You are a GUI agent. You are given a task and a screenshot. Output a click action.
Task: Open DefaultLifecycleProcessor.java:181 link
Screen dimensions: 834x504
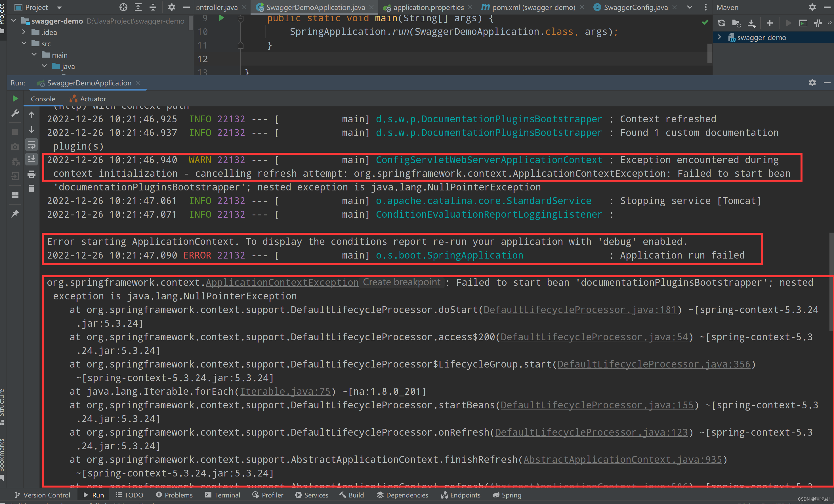point(581,309)
